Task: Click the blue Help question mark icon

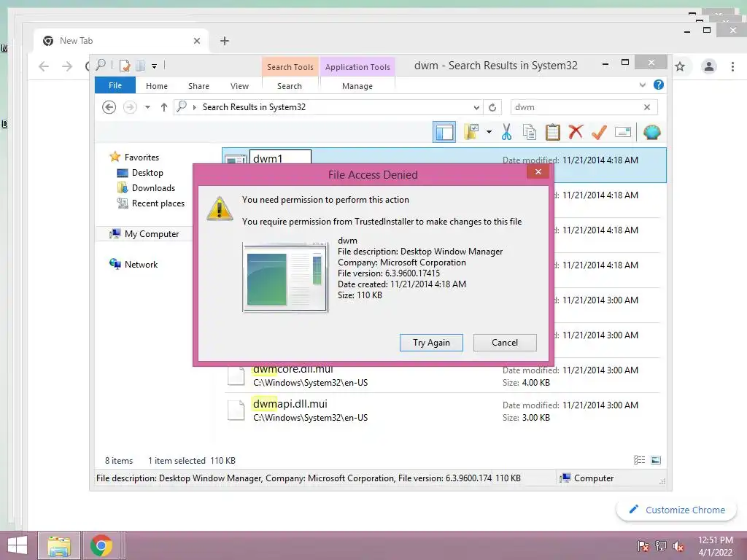Action: point(659,85)
